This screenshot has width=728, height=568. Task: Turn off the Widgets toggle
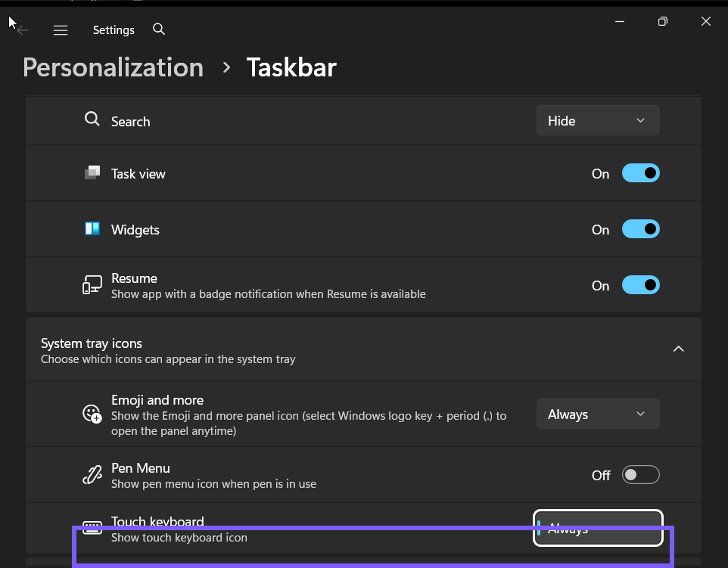(641, 229)
